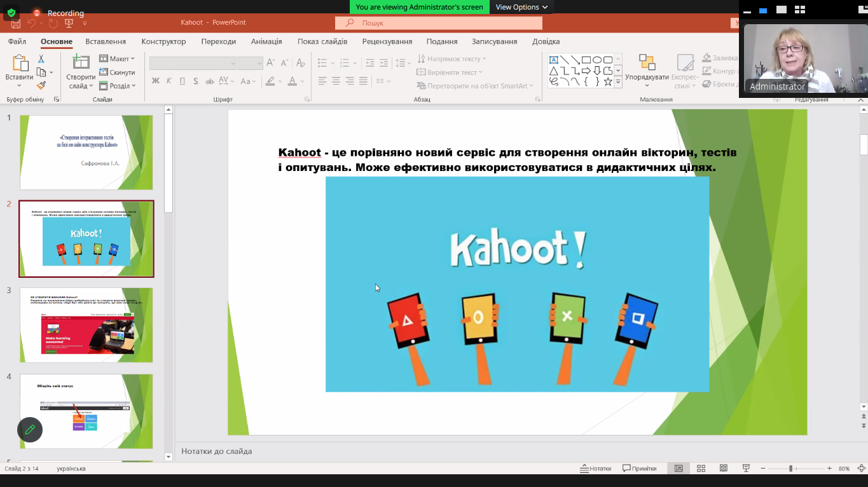Select slide 3 thumbnail in slide panel
The image size is (868, 487).
coord(86,325)
